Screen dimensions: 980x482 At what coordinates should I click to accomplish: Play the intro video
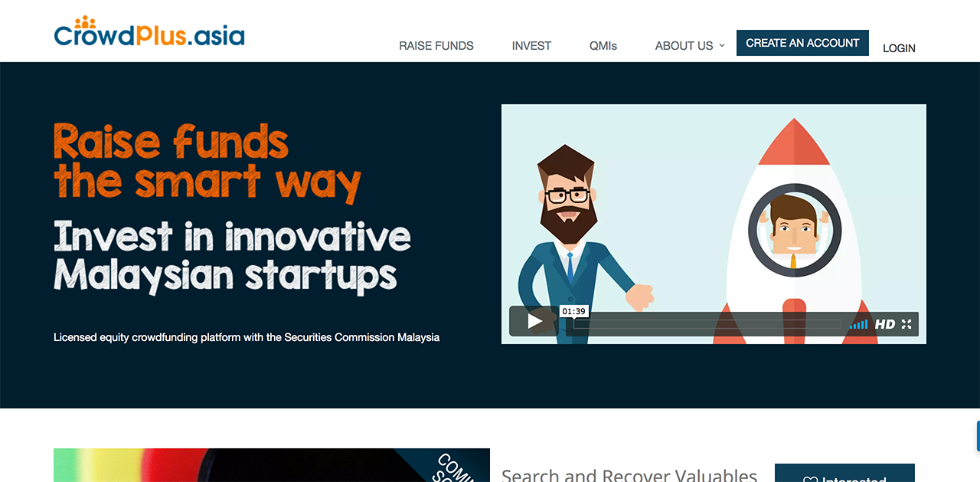tap(534, 322)
